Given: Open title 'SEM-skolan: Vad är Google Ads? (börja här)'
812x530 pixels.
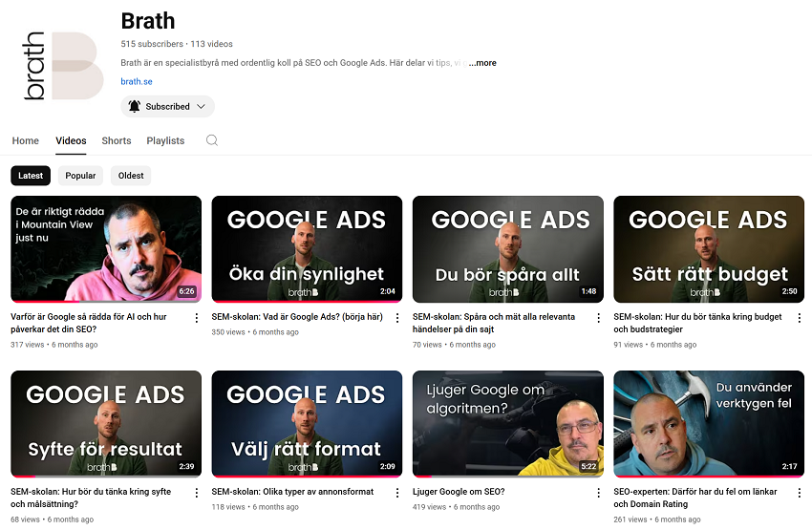Looking at the screenshot, I should pyautogui.click(x=297, y=317).
